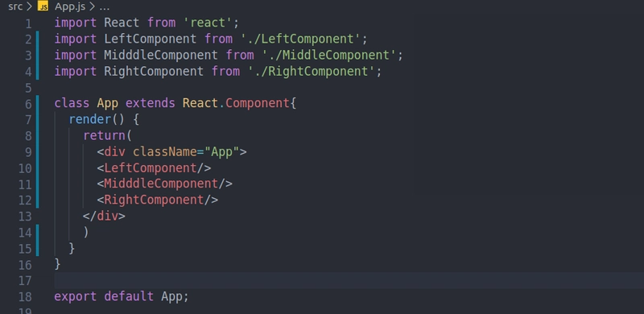Click the 'return' keyword on line 8
Viewport: 644px width, 314px height.
104,135
